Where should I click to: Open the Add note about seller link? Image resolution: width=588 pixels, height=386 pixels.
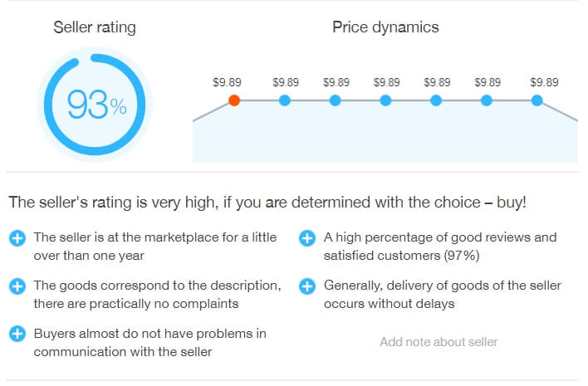[439, 342]
